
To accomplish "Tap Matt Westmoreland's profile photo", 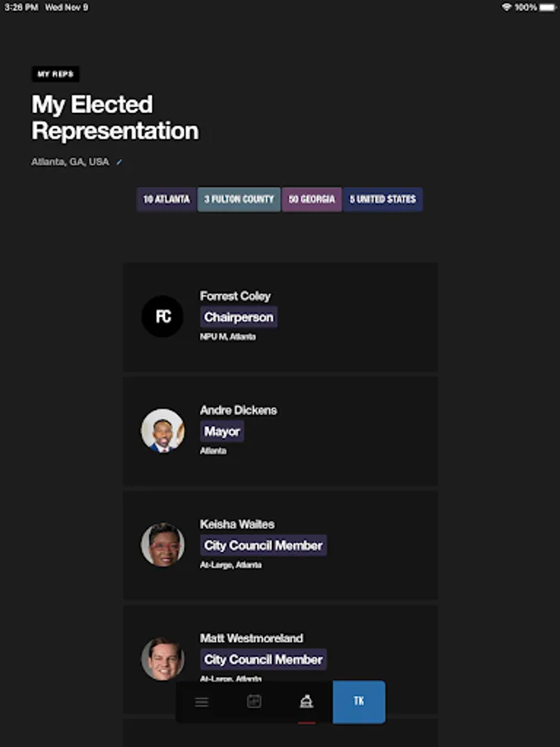I will pyautogui.click(x=163, y=658).
